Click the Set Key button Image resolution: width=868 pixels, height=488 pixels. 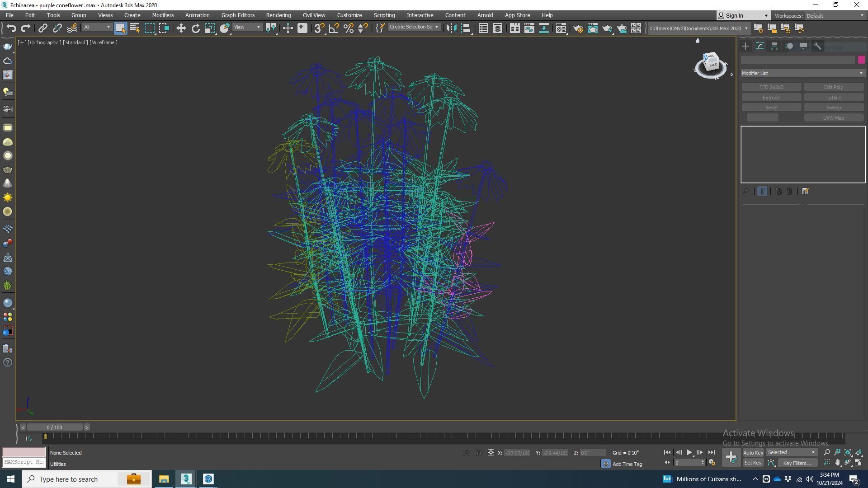tap(753, 463)
